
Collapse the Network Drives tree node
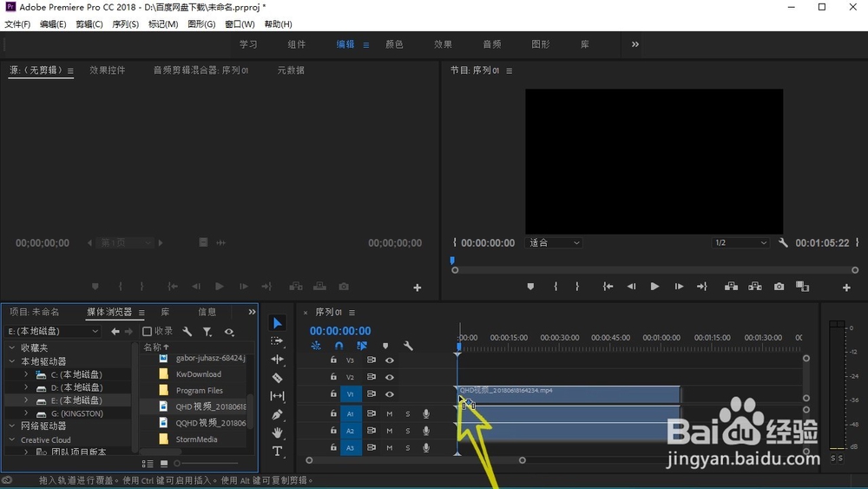12,426
